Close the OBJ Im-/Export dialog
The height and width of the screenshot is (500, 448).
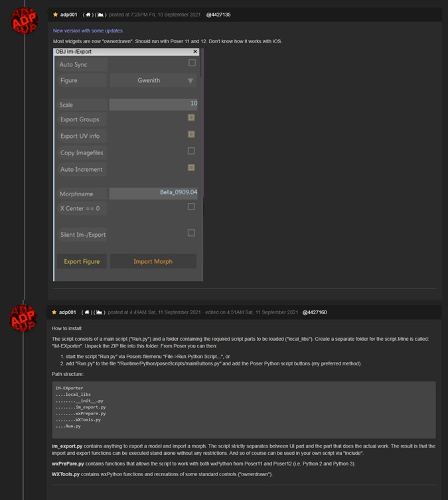195,51
